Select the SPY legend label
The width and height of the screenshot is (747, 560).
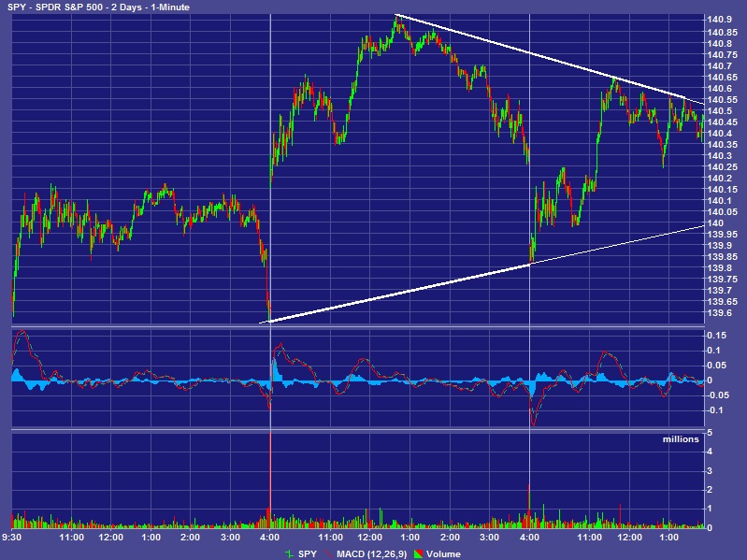(308, 553)
